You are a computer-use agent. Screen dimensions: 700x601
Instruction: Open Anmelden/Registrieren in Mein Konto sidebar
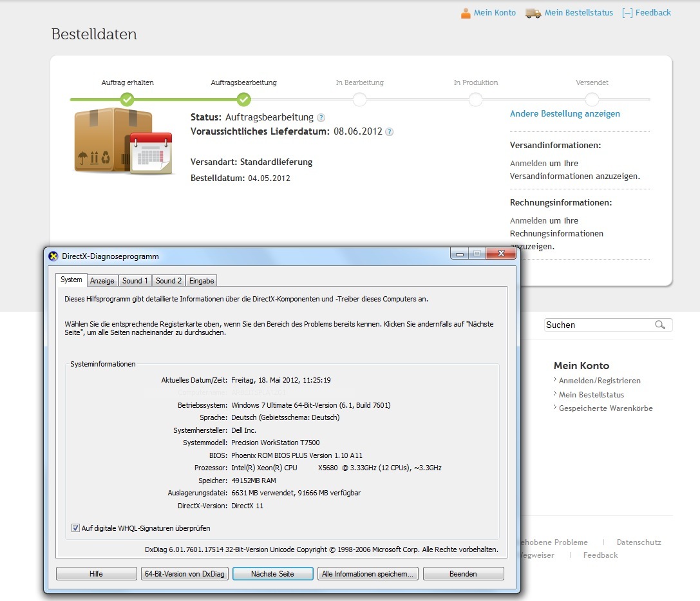[600, 381]
